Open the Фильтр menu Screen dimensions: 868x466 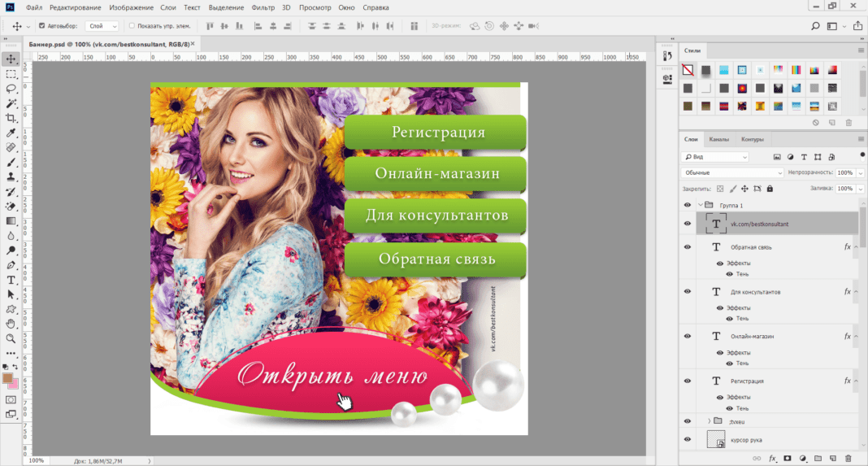tap(263, 7)
